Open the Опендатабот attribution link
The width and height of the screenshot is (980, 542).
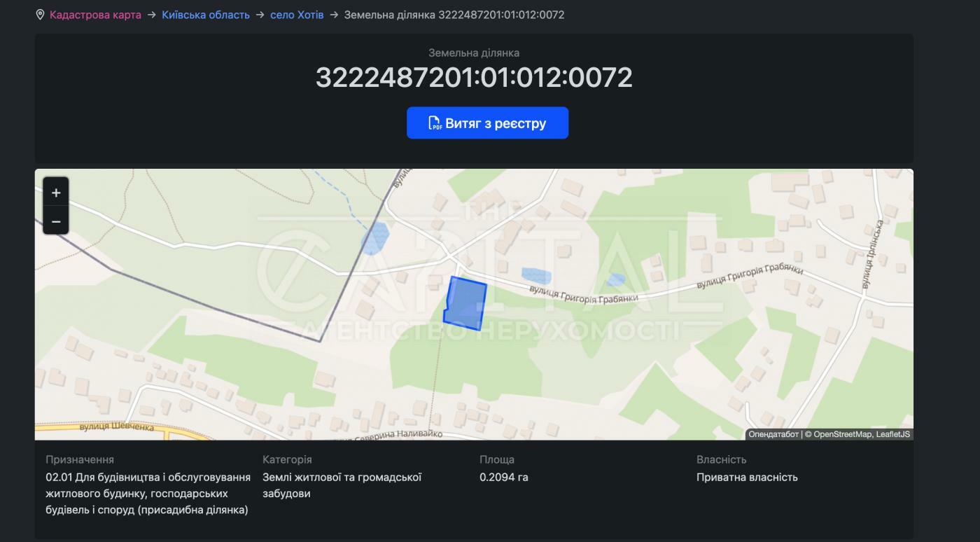tap(773, 434)
